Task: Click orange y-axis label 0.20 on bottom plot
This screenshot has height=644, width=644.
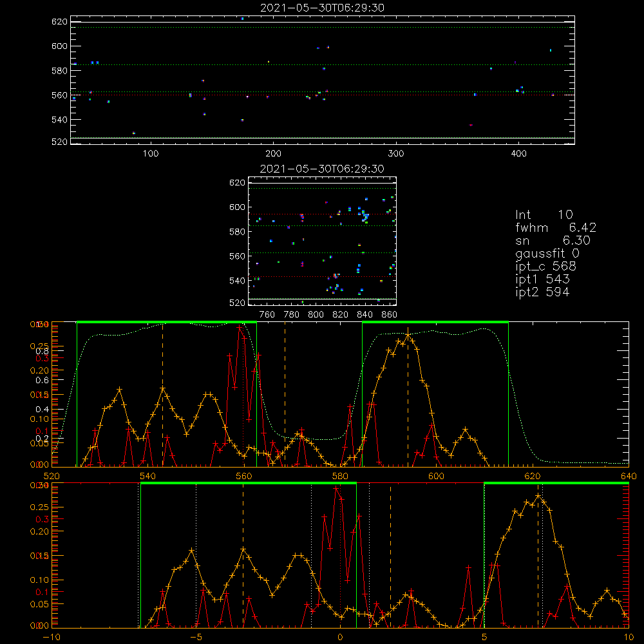Action: (39, 531)
